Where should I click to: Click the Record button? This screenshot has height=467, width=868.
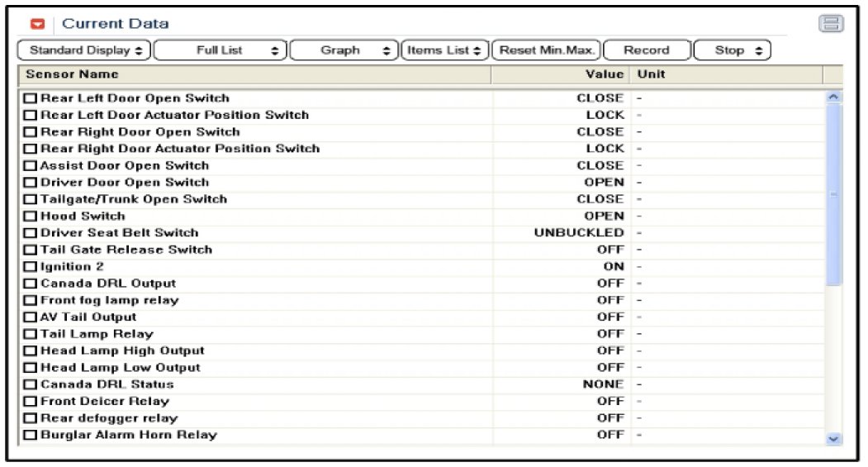[x=646, y=50]
